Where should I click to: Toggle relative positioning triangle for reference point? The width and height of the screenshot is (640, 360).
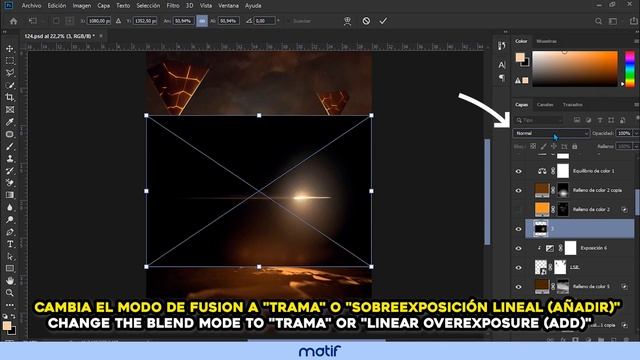pos(118,21)
